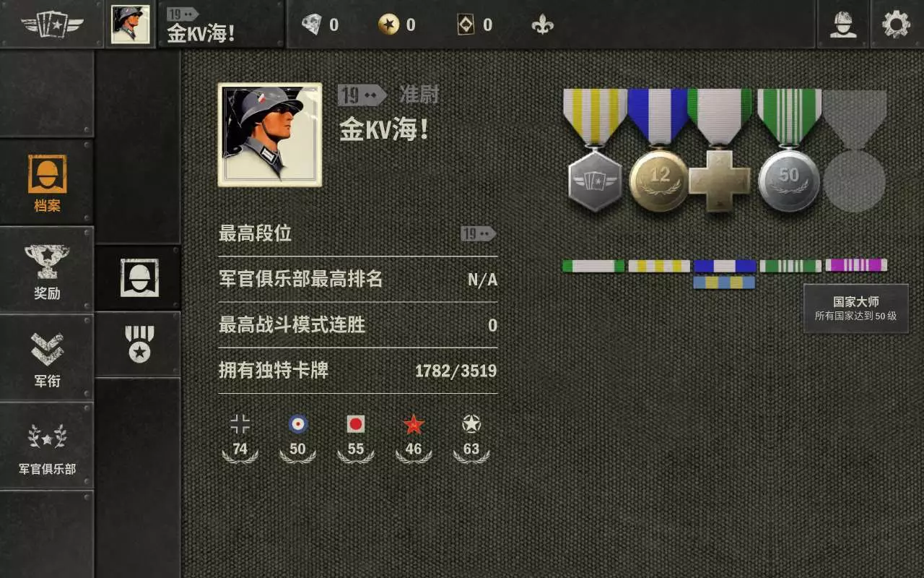The width and height of the screenshot is (924, 578).
Task: Switch to the 军衔 rank tab
Action: click(47, 358)
